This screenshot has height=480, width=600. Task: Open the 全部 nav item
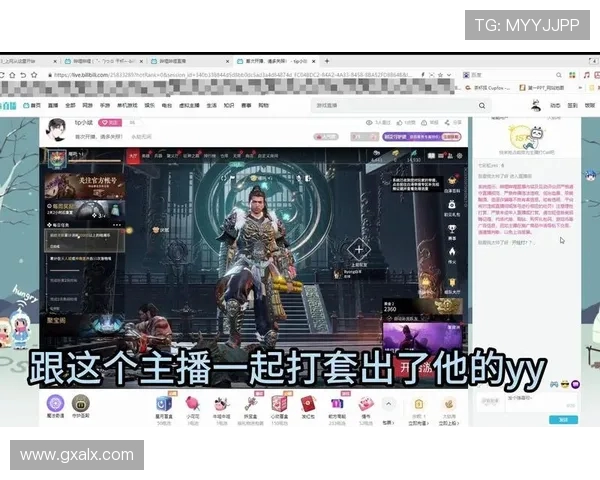(70, 105)
